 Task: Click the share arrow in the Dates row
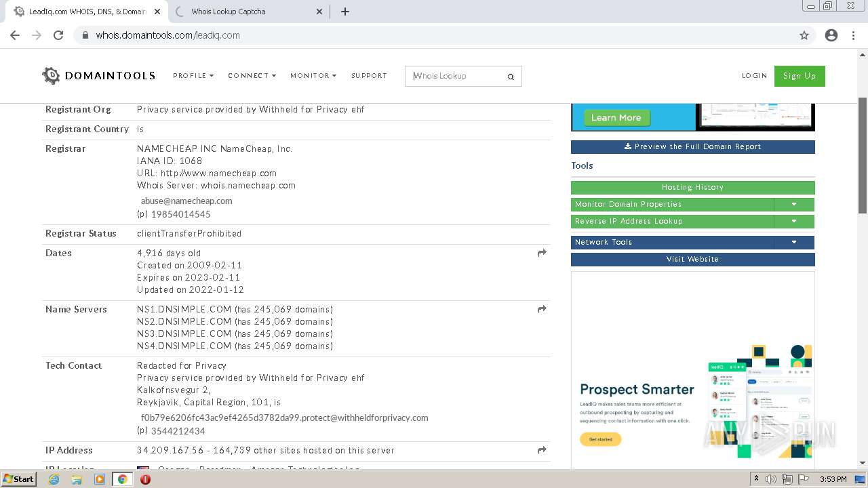pyautogui.click(x=542, y=253)
